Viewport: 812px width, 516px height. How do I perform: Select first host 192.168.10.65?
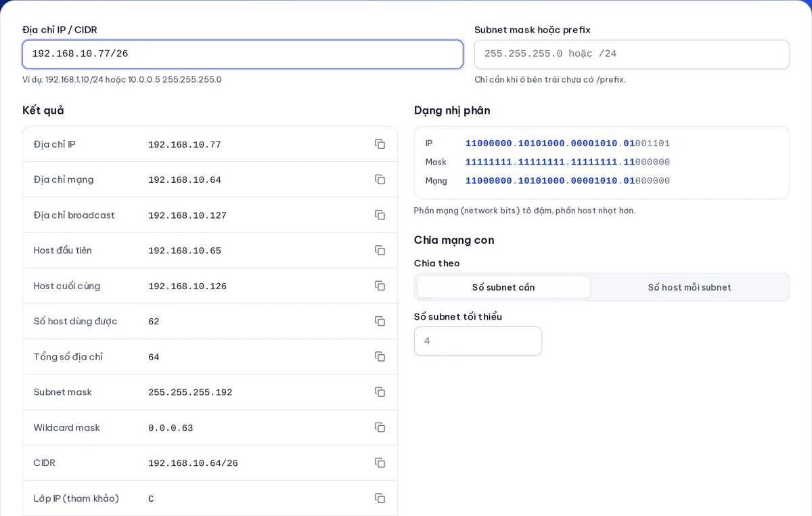185,251
